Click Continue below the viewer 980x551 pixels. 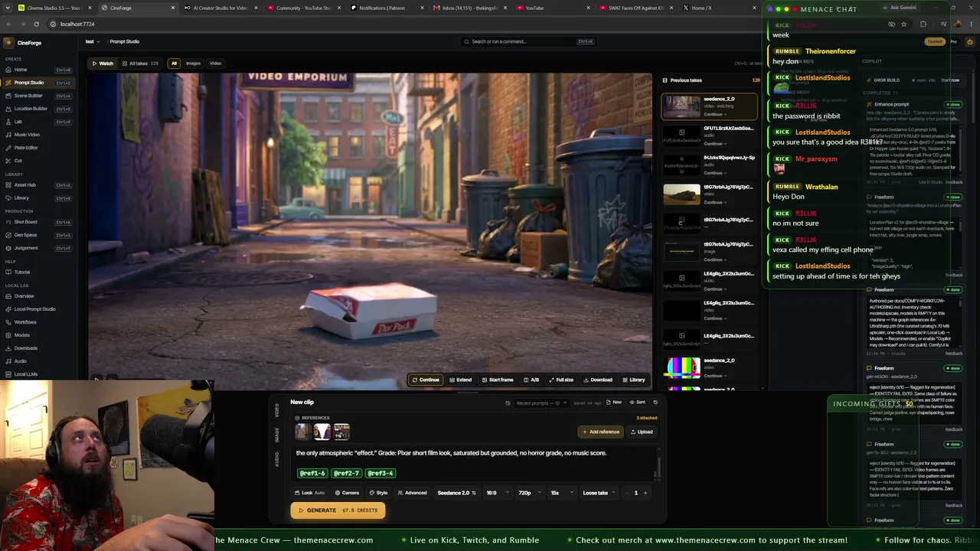pyautogui.click(x=426, y=380)
